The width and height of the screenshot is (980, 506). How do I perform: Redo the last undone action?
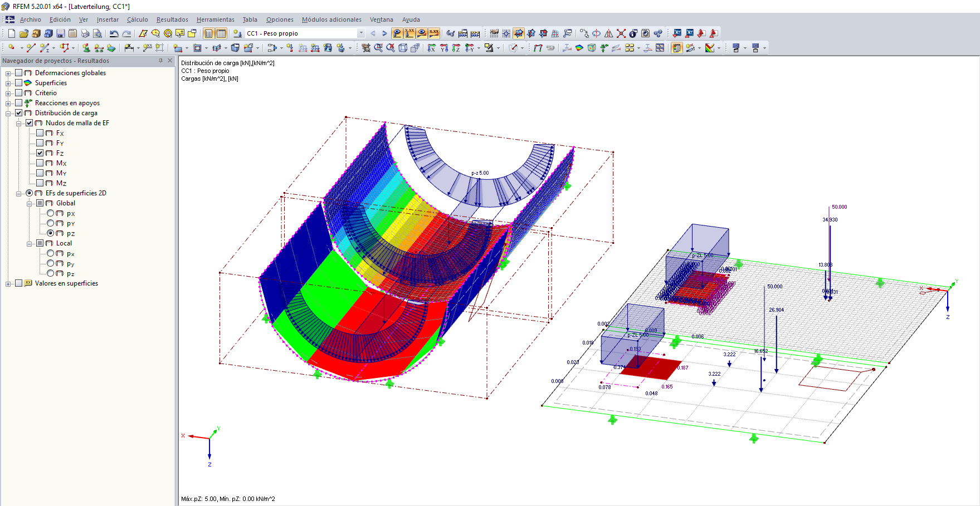point(126,33)
